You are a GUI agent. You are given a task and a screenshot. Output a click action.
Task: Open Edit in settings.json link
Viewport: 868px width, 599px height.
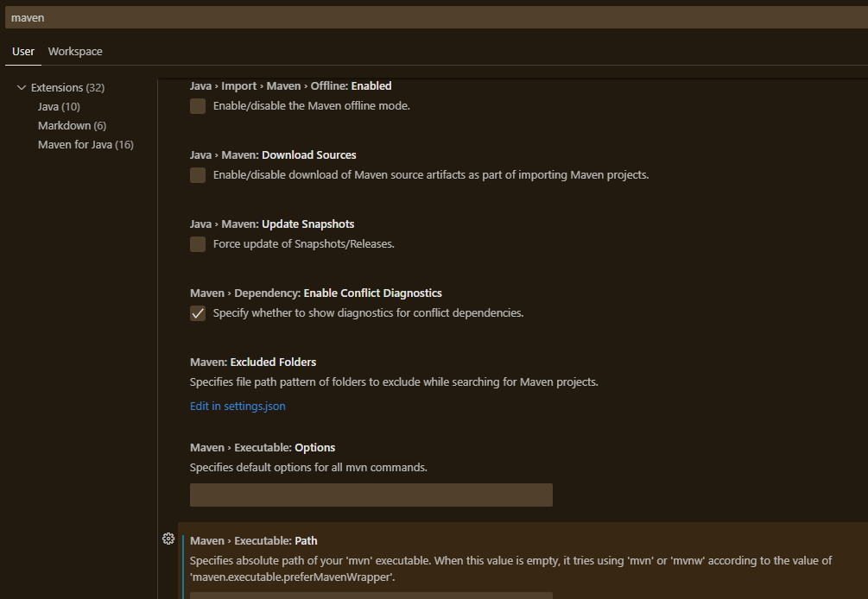pos(238,406)
